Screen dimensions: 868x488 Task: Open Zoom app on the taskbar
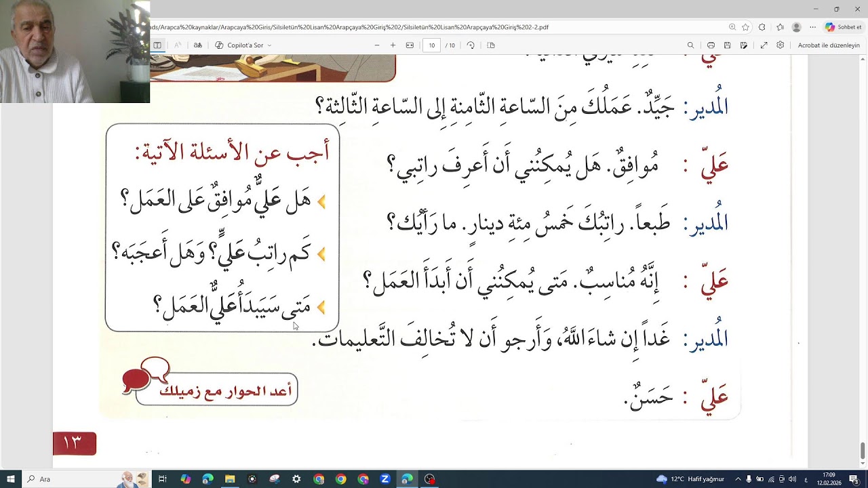385,479
